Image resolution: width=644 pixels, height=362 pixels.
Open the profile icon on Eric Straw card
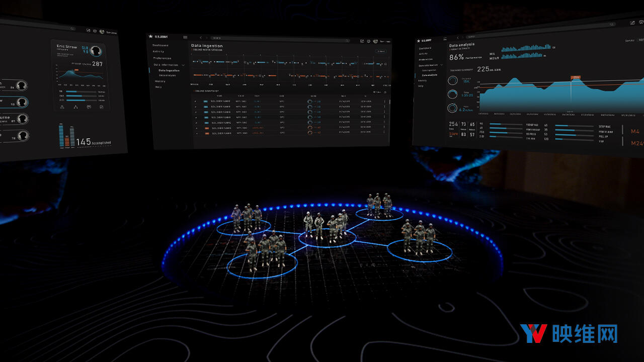click(62, 107)
